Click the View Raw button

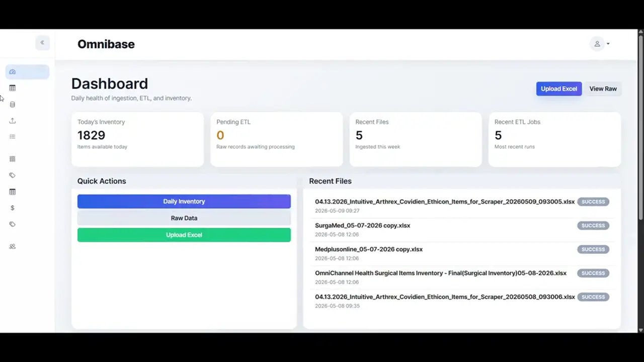pyautogui.click(x=603, y=89)
